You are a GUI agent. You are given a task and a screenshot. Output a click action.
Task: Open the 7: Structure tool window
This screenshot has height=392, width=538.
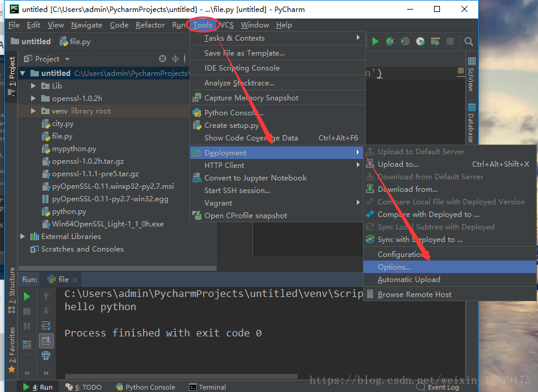point(12,290)
